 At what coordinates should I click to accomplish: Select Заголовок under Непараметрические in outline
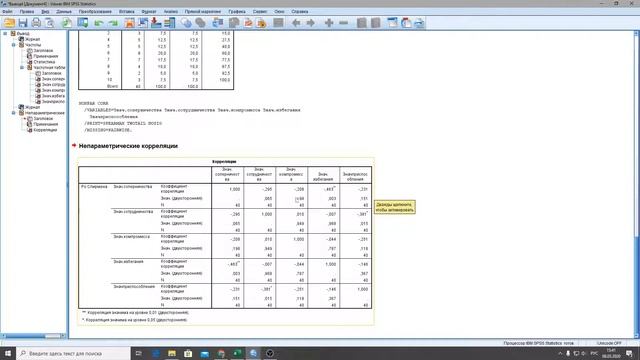coord(43,118)
